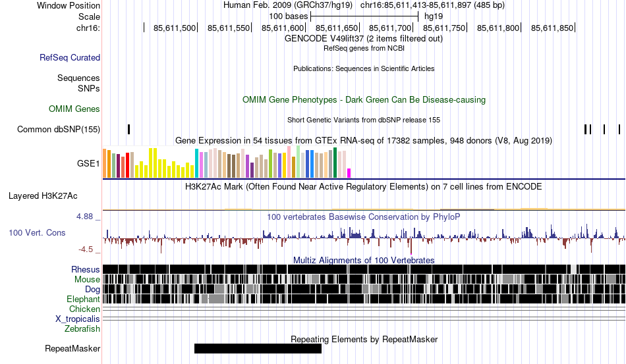Click the Dog alignment row label
The height and width of the screenshot is (364, 626).
coord(92,290)
